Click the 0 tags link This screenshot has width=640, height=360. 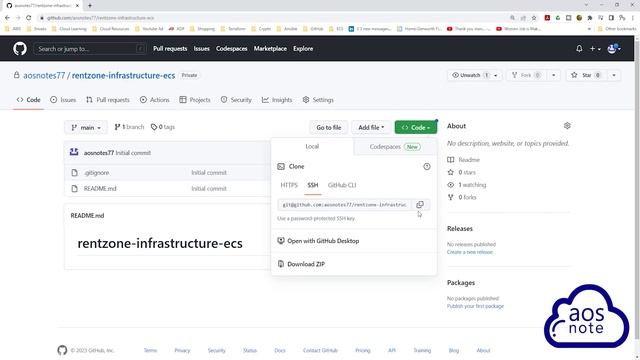162,127
